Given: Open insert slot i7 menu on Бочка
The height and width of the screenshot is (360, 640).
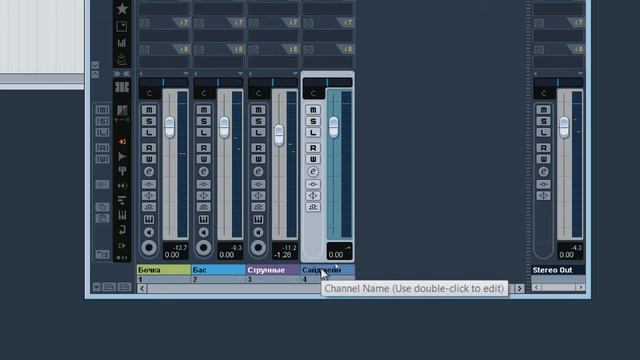Looking at the screenshot, I should (x=181, y=22).
